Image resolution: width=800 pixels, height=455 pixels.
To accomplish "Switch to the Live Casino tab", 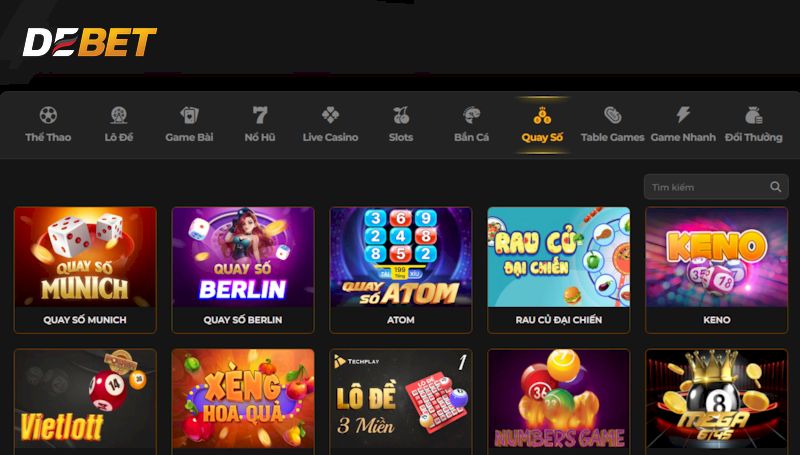I will point(330,124).
